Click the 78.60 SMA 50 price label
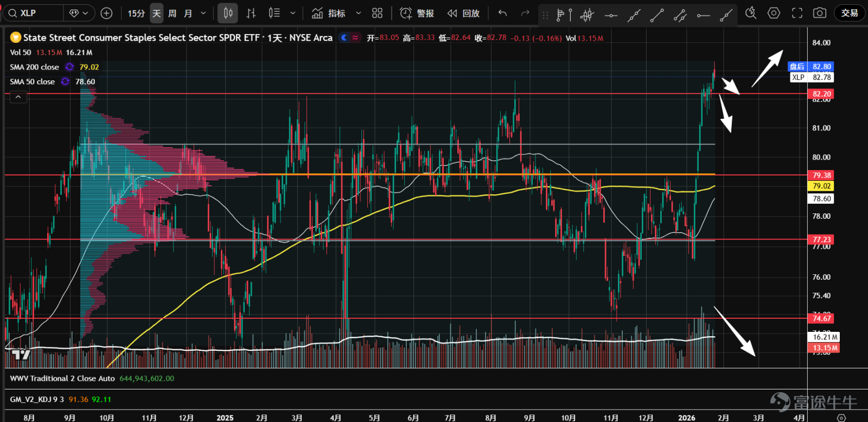Viewport: 868px width, 422px height. (821, 199)
